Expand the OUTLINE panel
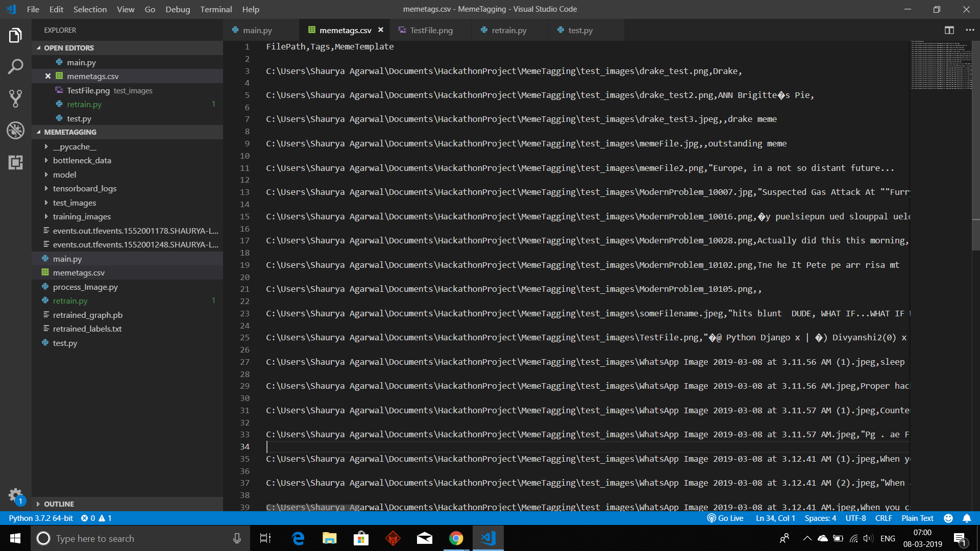 (128, 504)
